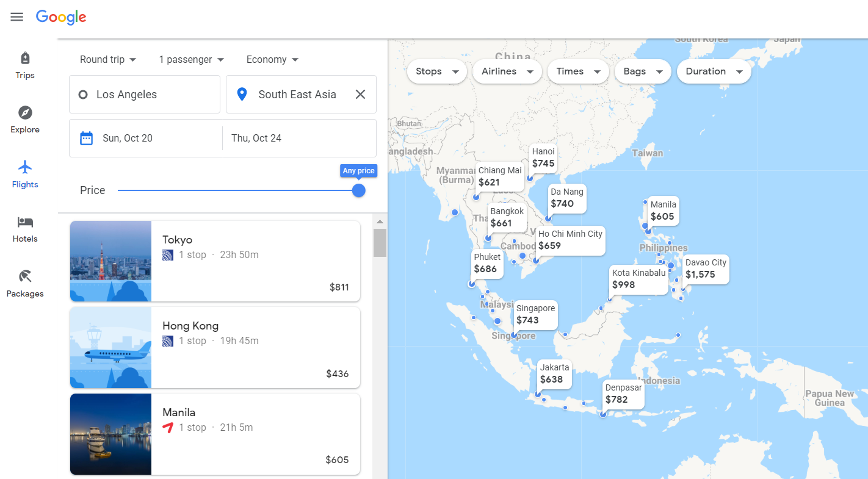Open the Airlines filter
The width and height of the screenshot is (868, 479).
[x=507, y=71]
